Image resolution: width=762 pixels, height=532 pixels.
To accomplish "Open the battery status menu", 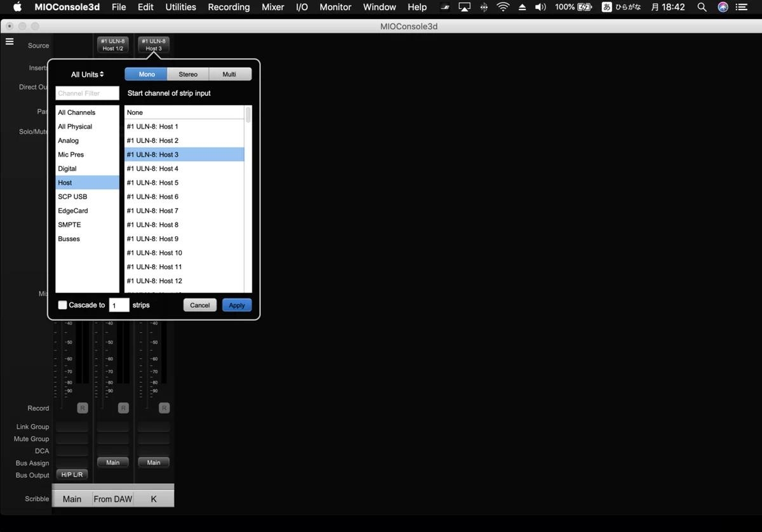I will click(x=573, y=7).
